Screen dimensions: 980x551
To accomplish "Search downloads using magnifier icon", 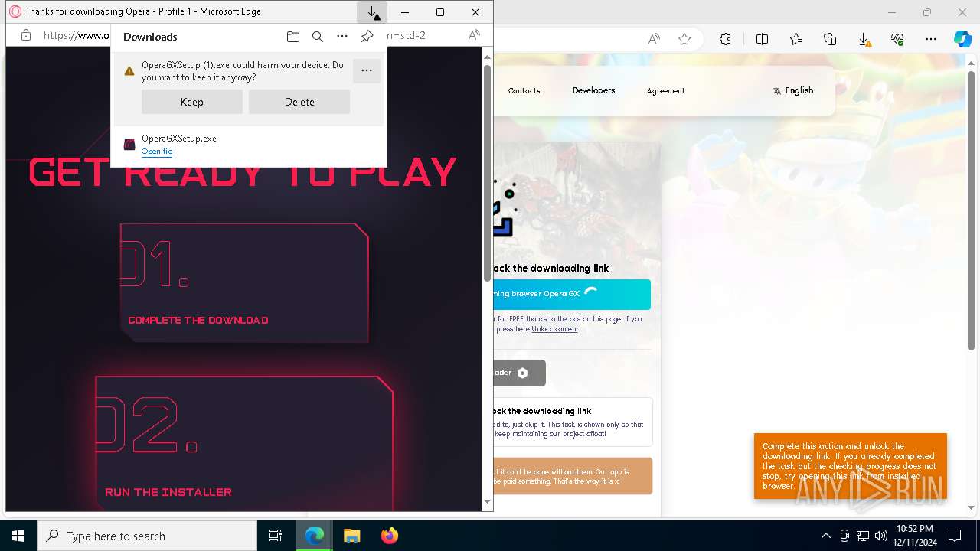I will [x=318, y=37].
